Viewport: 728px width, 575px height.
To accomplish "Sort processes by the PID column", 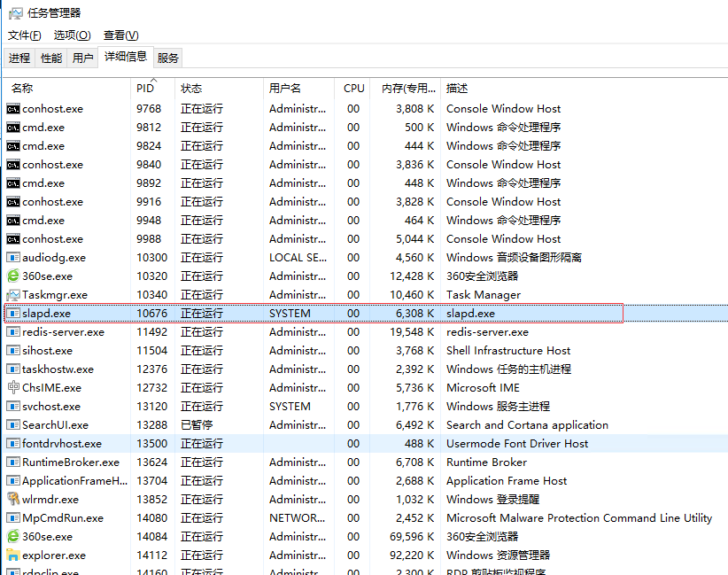I will tap(145, 88).
